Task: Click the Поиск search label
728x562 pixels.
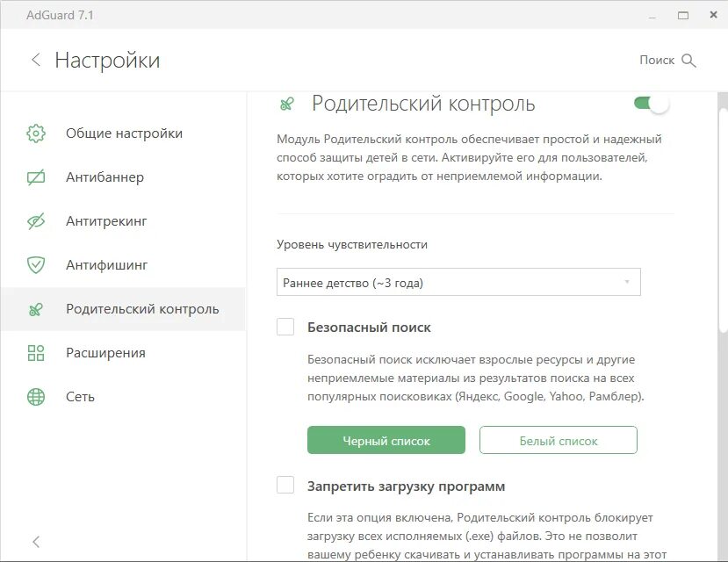Action: [657, 60]
